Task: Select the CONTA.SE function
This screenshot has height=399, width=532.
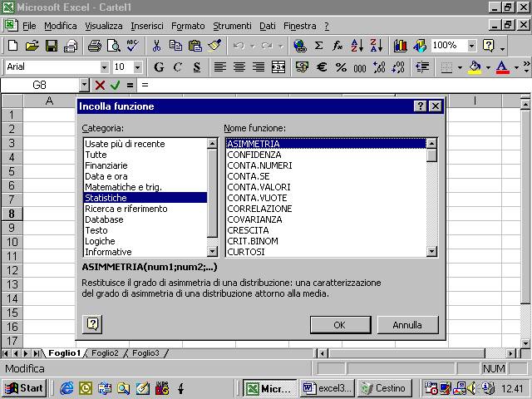Action: pyautogui.click(x=326, y=176)
